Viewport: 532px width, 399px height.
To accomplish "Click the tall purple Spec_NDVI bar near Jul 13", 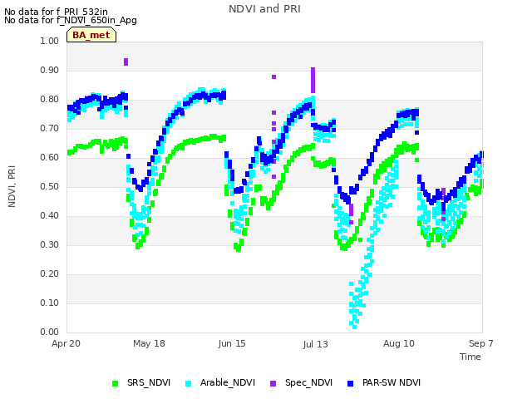I will pos(313,80).
